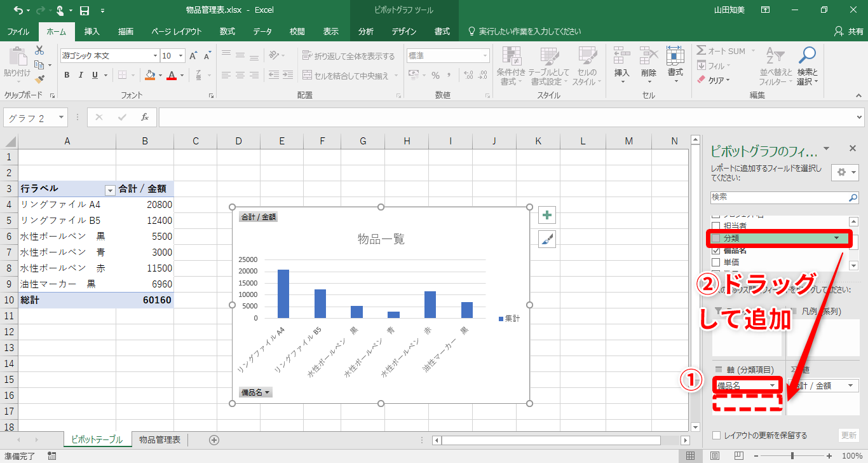Open the 行ラベル filter dropdown in cell A3
The image size is (868, 463).
110,190
